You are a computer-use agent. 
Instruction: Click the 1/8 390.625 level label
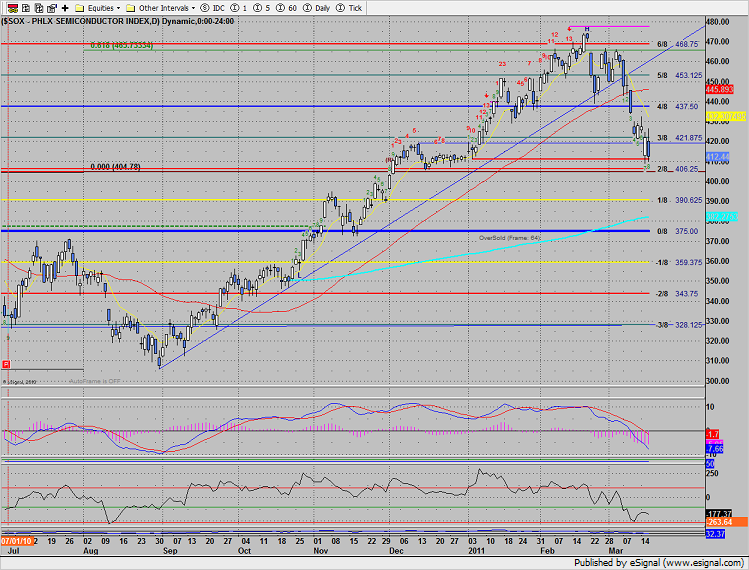click(679, 200)
